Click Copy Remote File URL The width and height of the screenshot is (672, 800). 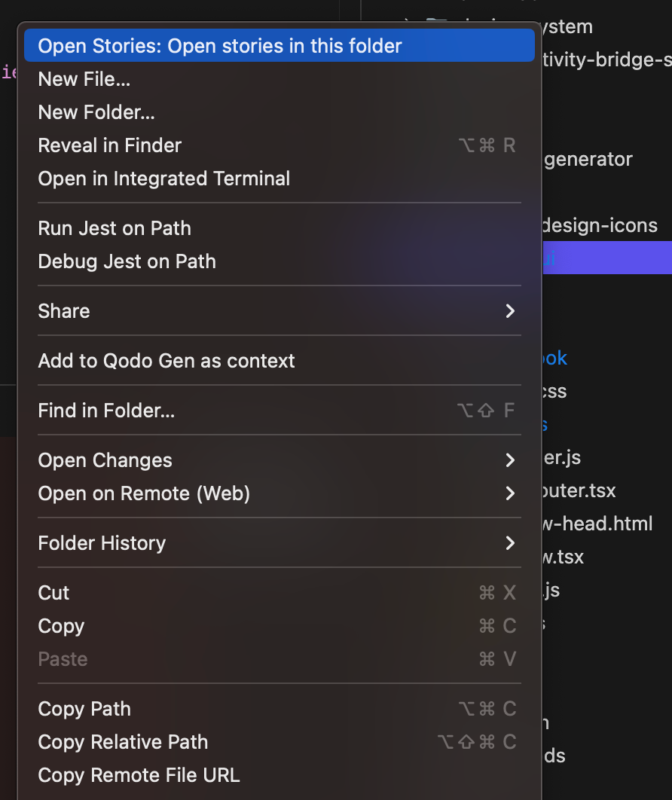[x=279, y=775]
